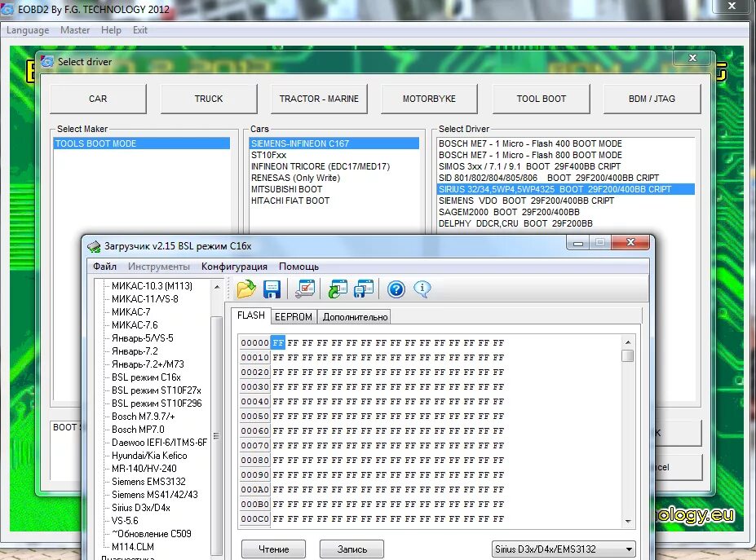Click the Чтение read button

[x=273, y=549]
